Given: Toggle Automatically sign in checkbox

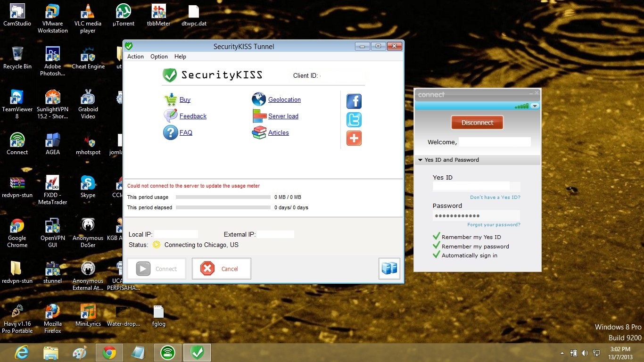Looking at the screenshot, I should pyautogui.click(x=436, y=255).
